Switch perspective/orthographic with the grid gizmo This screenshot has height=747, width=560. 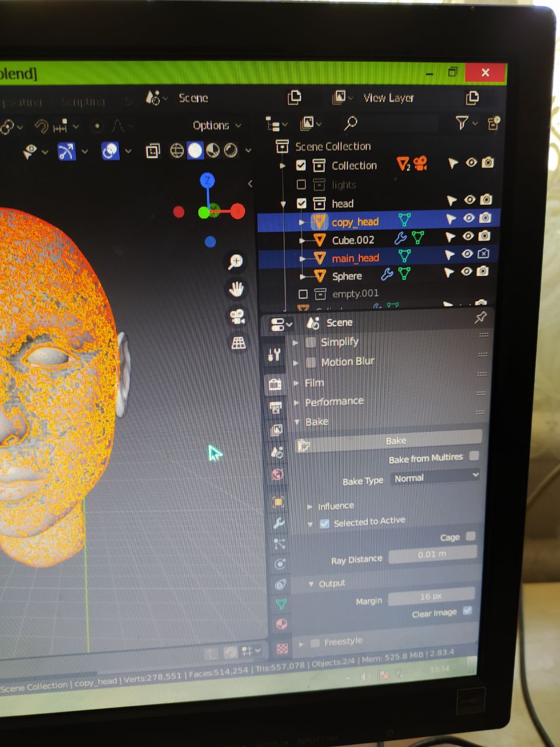click(238, 343)
